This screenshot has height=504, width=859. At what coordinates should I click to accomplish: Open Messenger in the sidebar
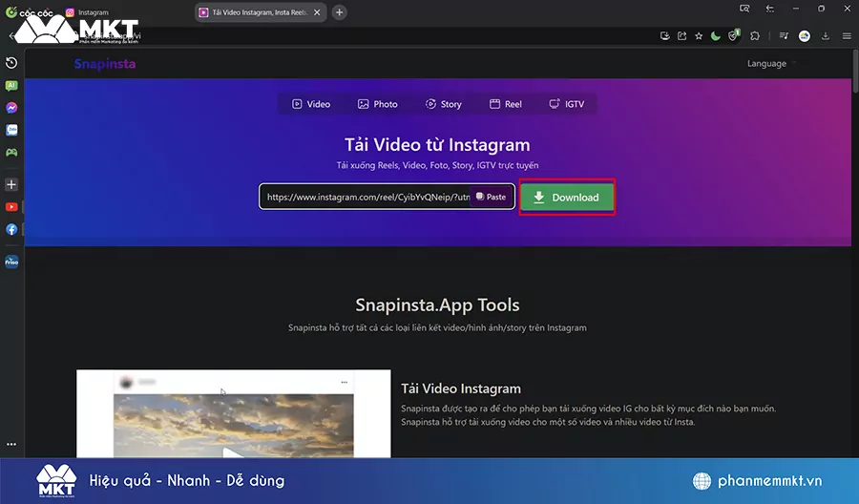11,108
